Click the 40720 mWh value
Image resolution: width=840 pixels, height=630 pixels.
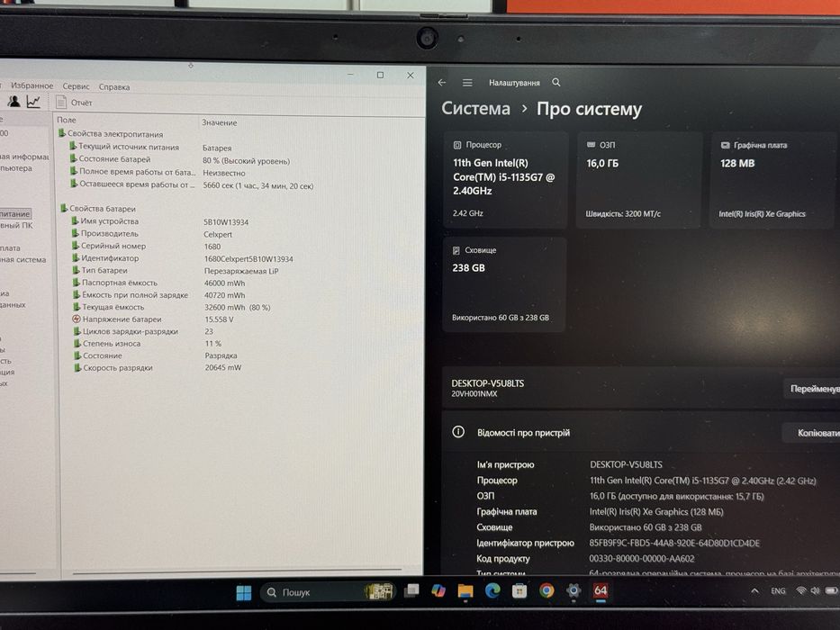224,295
